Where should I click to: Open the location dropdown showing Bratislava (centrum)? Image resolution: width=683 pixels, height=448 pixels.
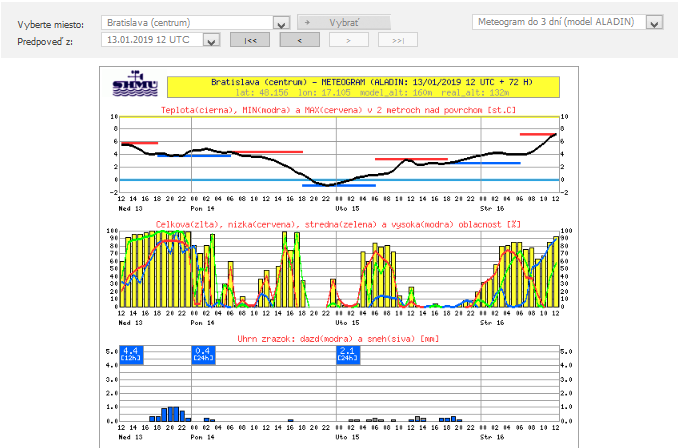[x=195, y=22]
